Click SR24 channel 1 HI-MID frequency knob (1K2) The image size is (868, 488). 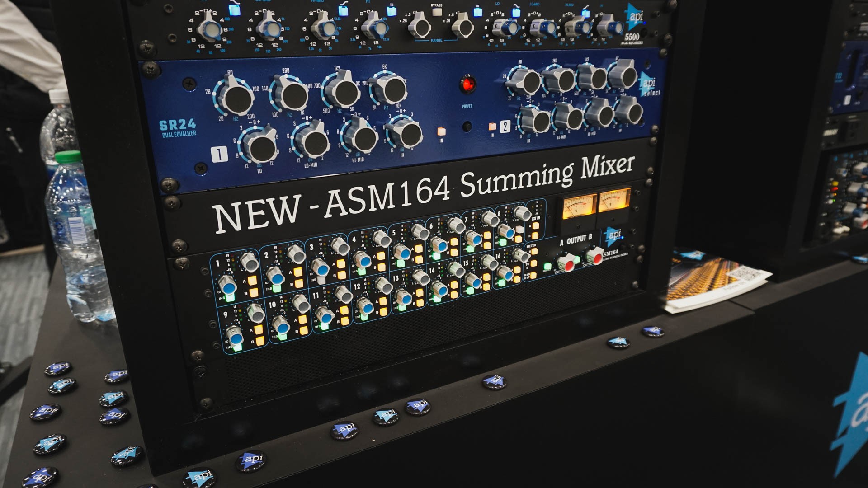pos(344,89)
